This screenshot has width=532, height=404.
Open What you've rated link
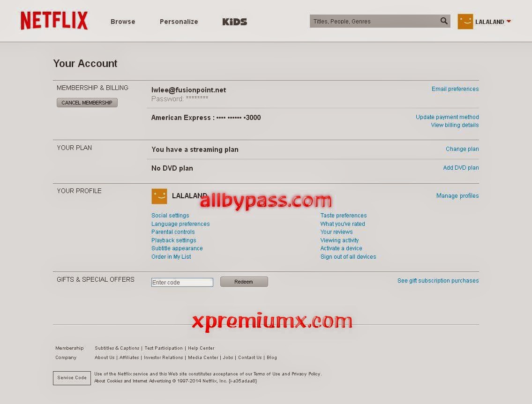pyautogui.click(x=343, y=224)
